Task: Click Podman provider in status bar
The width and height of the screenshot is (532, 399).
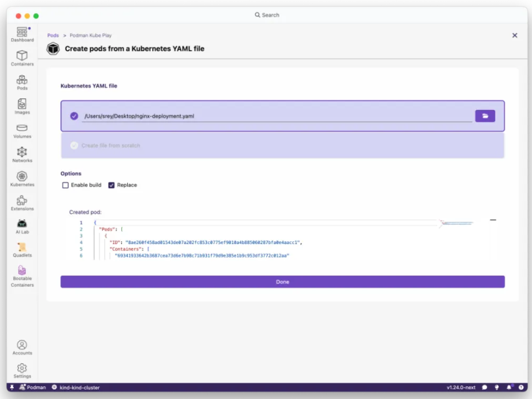Action: click(x=32, y=387)
